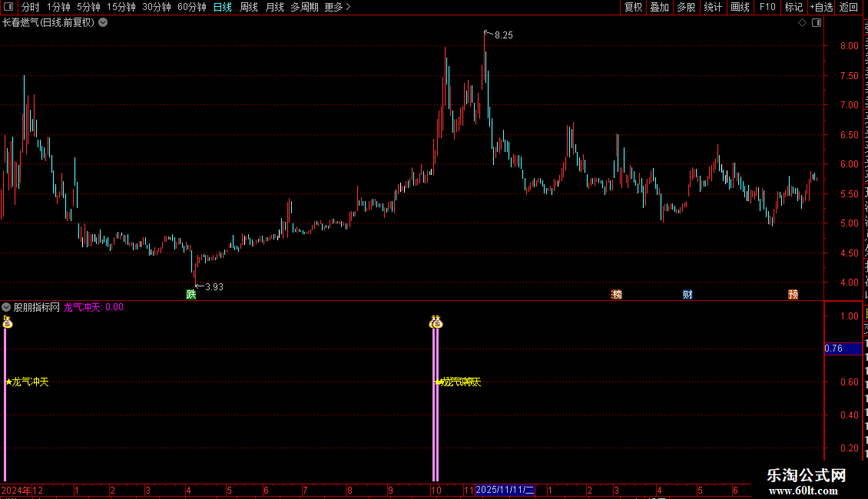
Task: Click the diamond icon at the chart's top-right
Action: pos(802,23)
